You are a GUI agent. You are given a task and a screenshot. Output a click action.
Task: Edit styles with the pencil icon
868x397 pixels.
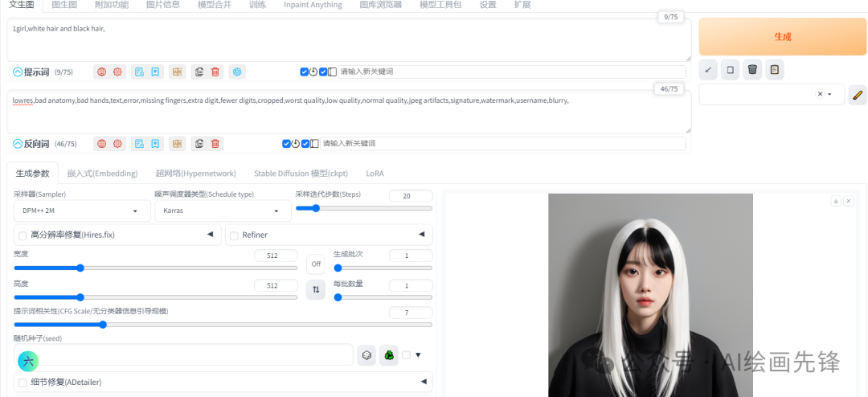(x=858, y=95)
